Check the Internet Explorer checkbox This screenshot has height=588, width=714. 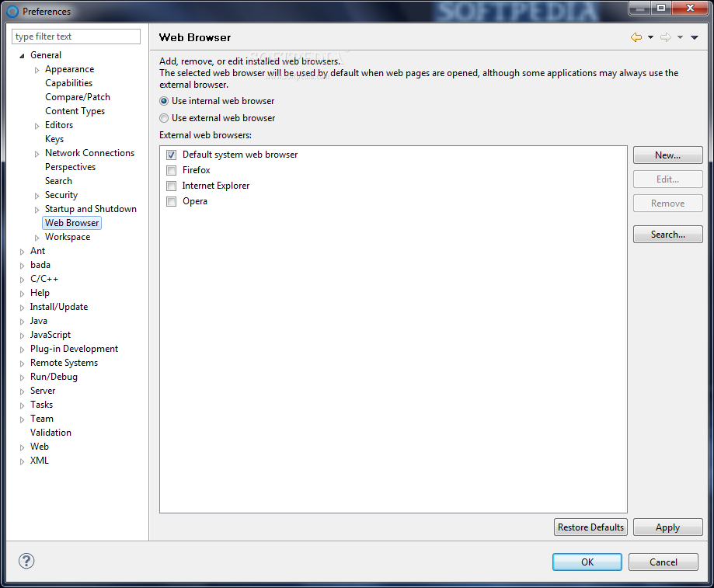tap(171, 186)
